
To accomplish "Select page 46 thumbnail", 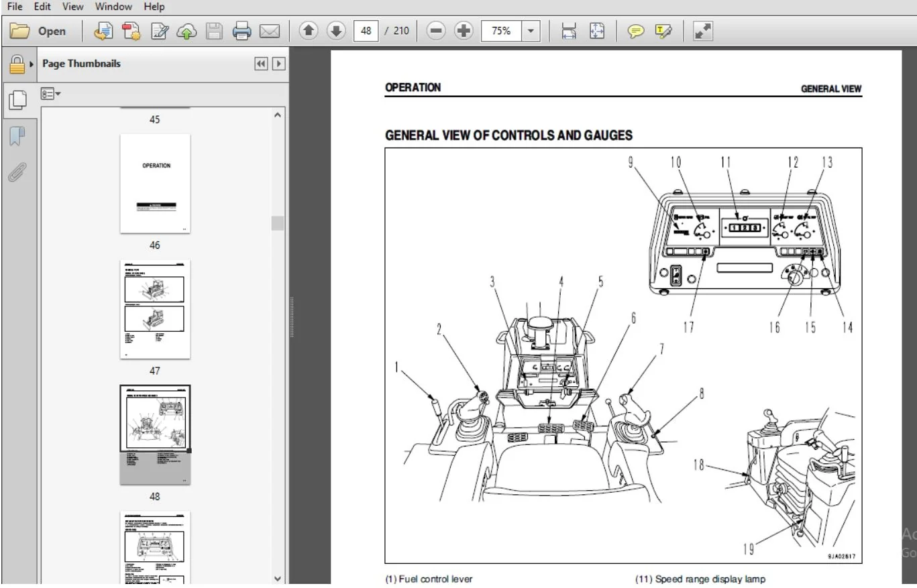I will [x=155, y=184].
